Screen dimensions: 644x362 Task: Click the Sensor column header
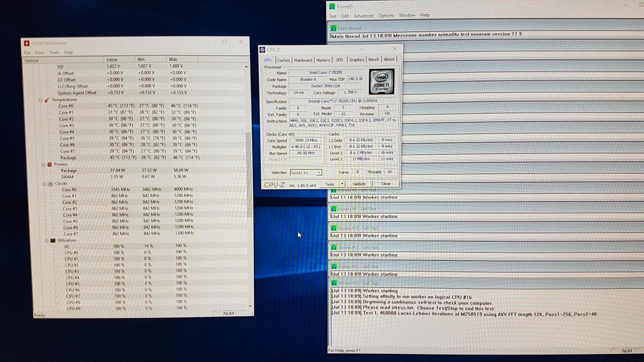point(63,61)
